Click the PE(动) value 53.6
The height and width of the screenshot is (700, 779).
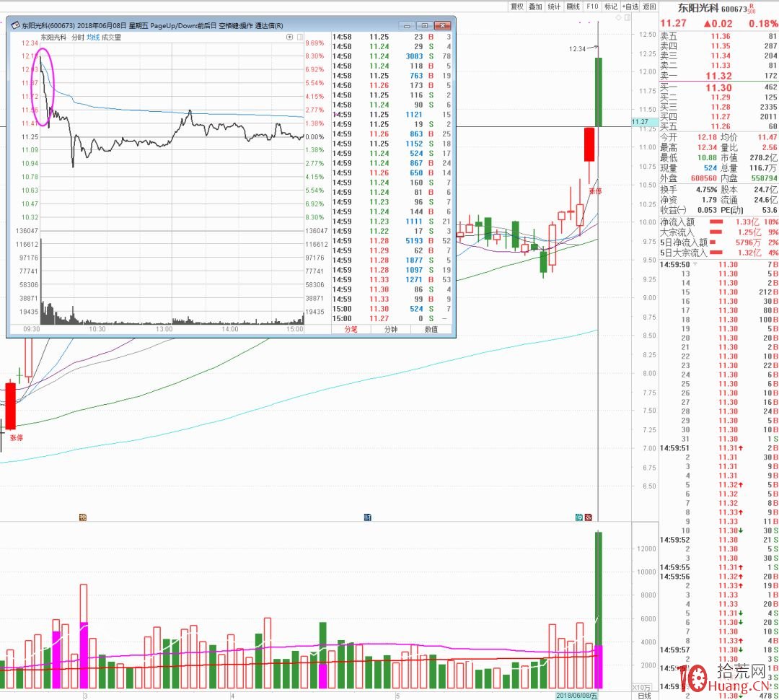coord(770,210)
